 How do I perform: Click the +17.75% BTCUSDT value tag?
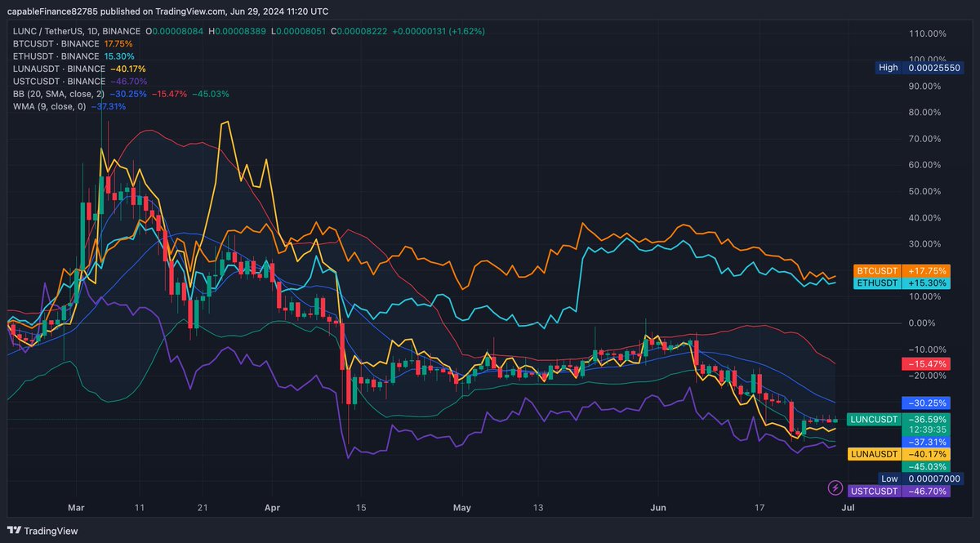[x=925, y=270]
